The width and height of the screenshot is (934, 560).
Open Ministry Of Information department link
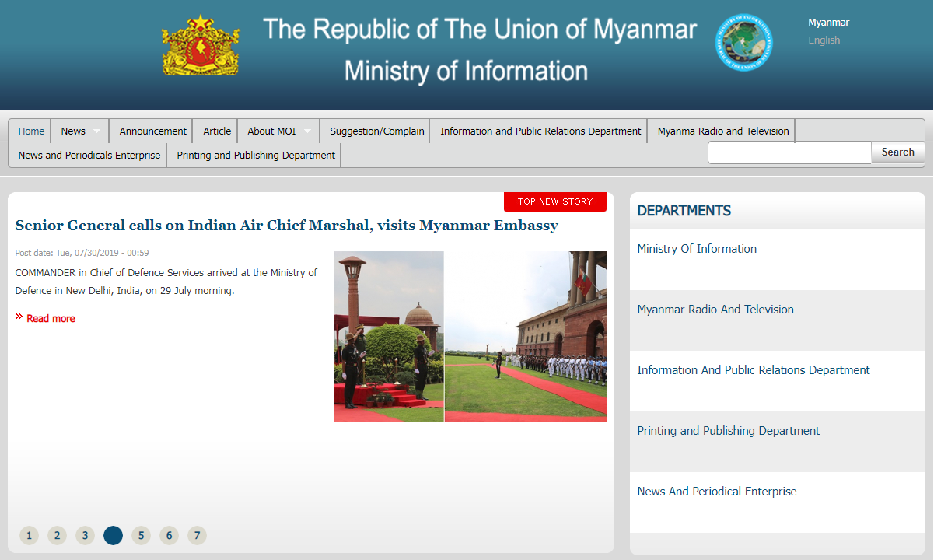[x=697, y=249]
